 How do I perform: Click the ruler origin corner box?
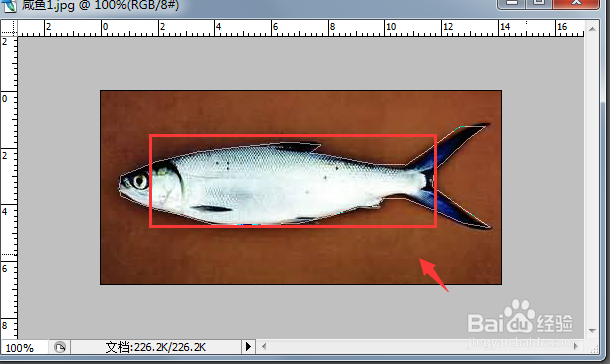coord(9,28)
